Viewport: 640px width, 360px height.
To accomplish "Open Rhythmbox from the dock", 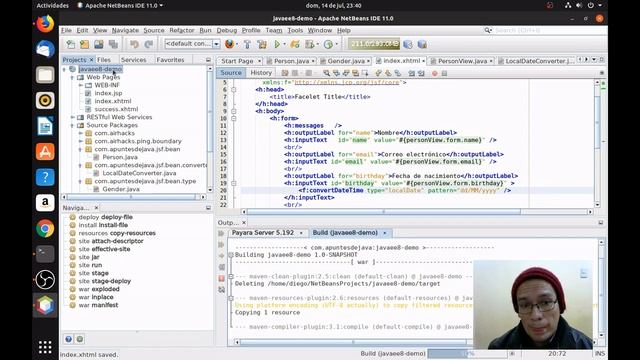I will click(x=45, y=100).
